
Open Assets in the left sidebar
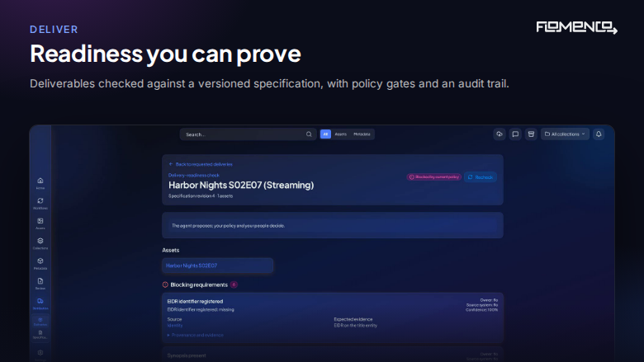point(40,223)
